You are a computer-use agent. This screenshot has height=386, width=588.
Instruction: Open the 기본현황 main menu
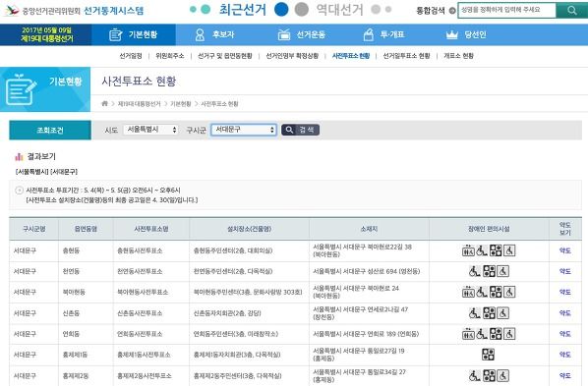point(134,34)
